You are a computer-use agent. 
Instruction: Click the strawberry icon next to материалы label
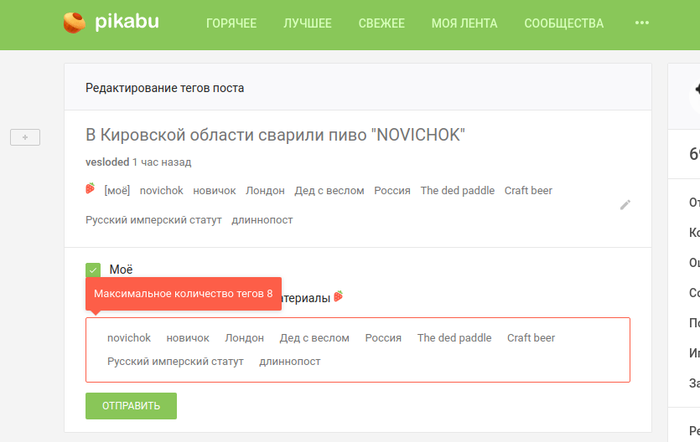[x=339, y=296]
